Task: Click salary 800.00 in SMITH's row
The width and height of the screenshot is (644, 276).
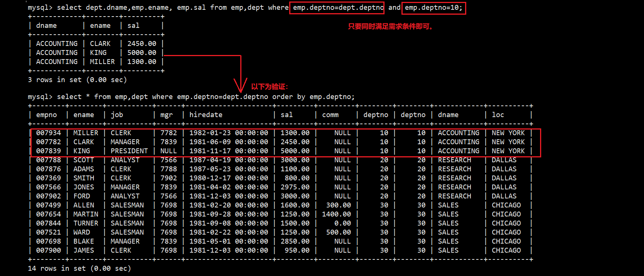Action: [x=297, y=178]
